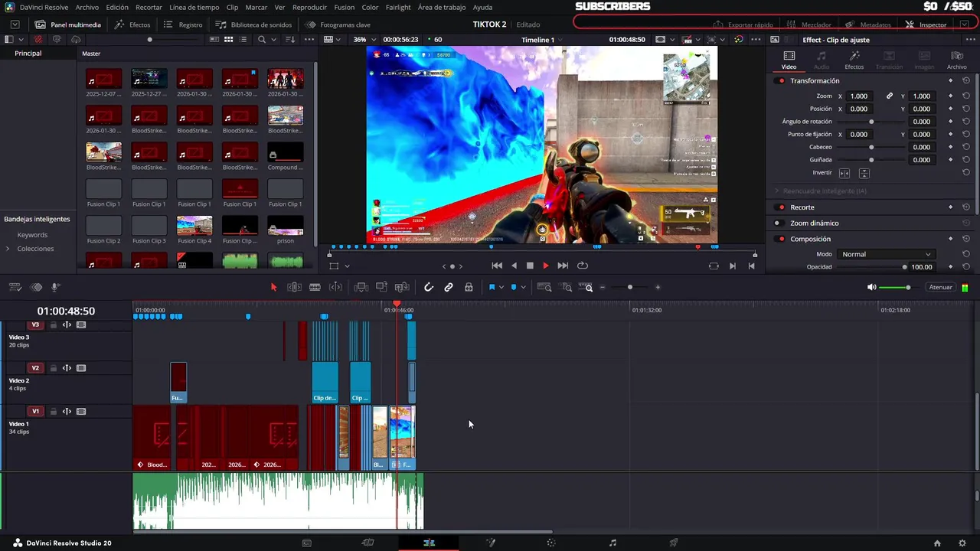Screen dimensions: 980x551
Task: Click Exportar rápido button
Action: tap(743, 24)
